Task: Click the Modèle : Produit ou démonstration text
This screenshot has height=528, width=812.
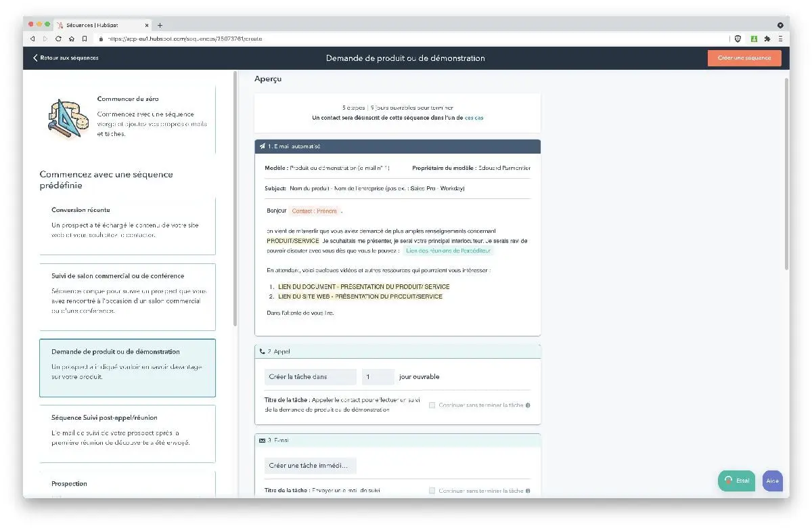Action: [327, 168]
